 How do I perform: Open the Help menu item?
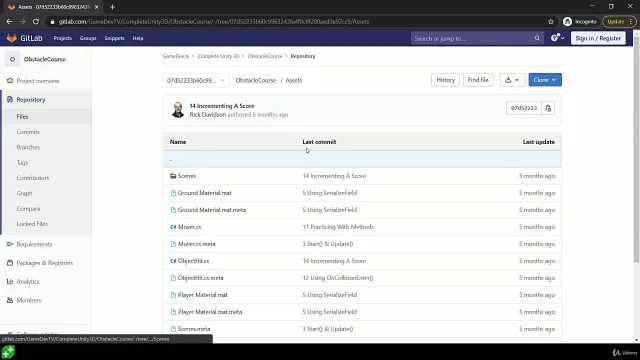[138, 38]
